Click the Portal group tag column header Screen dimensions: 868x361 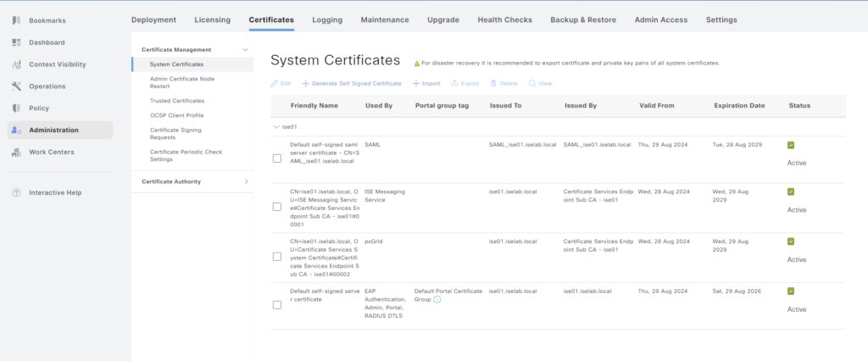click(x=442, y=106)
